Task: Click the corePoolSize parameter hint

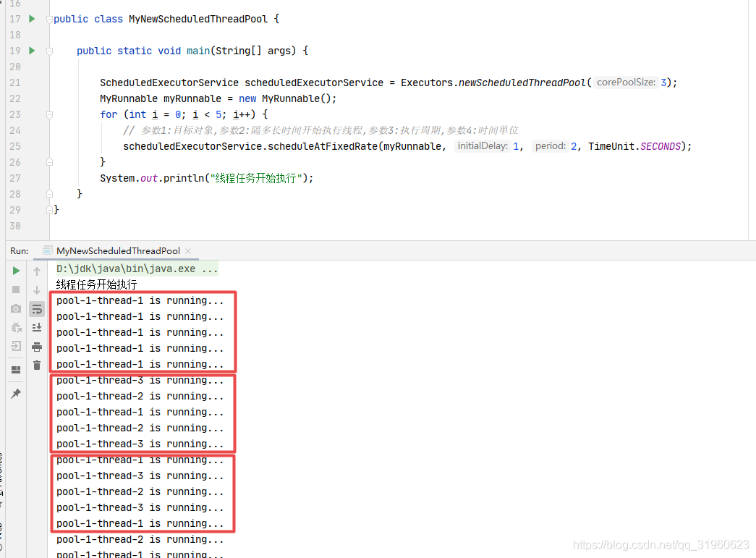Action: [x=626, y=83]
